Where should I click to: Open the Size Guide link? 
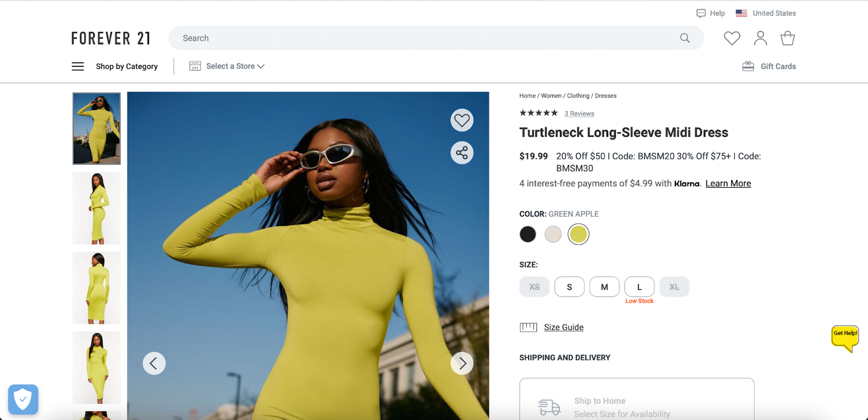pos(564,327)
